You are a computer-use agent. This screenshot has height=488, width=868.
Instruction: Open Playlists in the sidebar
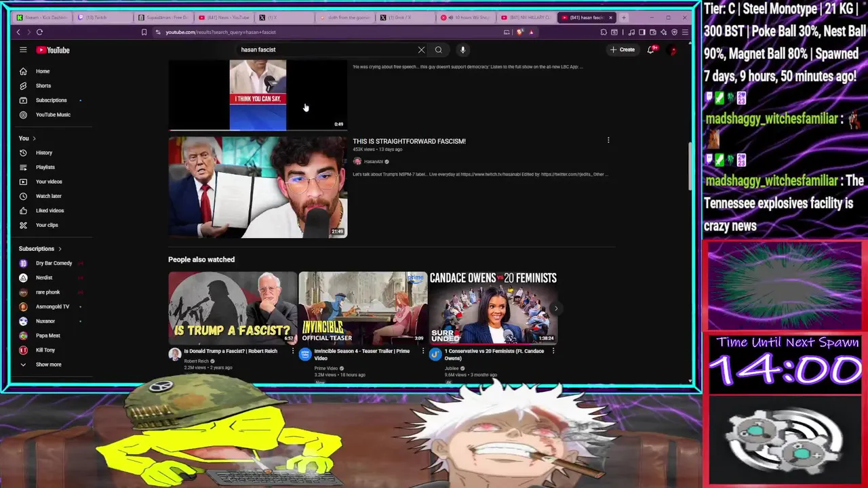pos(45,167)
